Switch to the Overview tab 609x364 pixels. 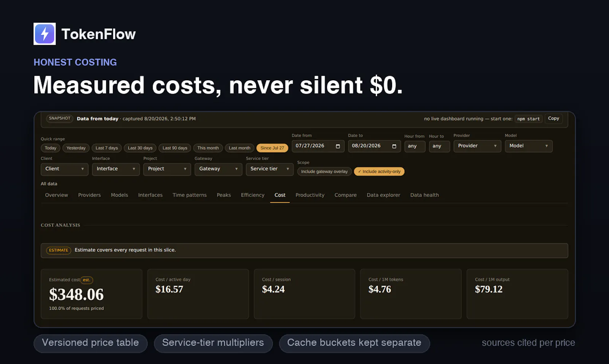(x=56, y=195)
